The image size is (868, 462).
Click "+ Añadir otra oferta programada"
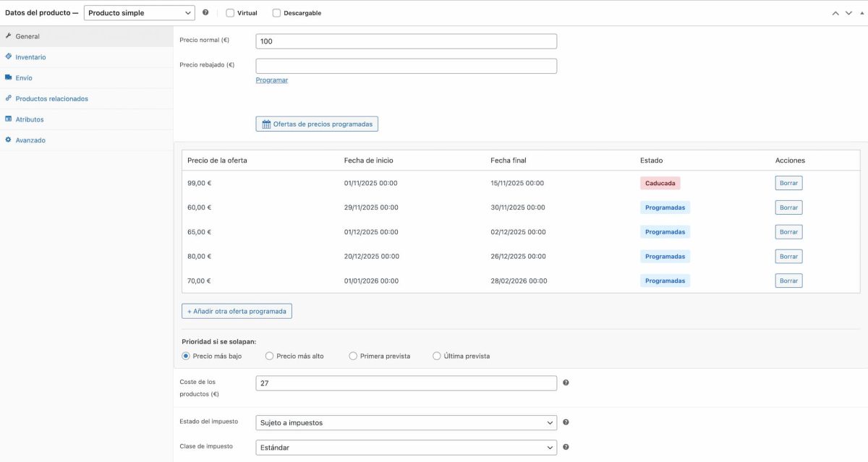coord(237,310)
